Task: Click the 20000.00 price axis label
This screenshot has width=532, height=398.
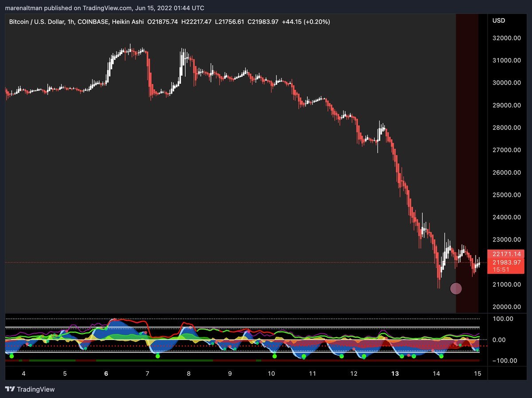Action: tap(506, 307)
